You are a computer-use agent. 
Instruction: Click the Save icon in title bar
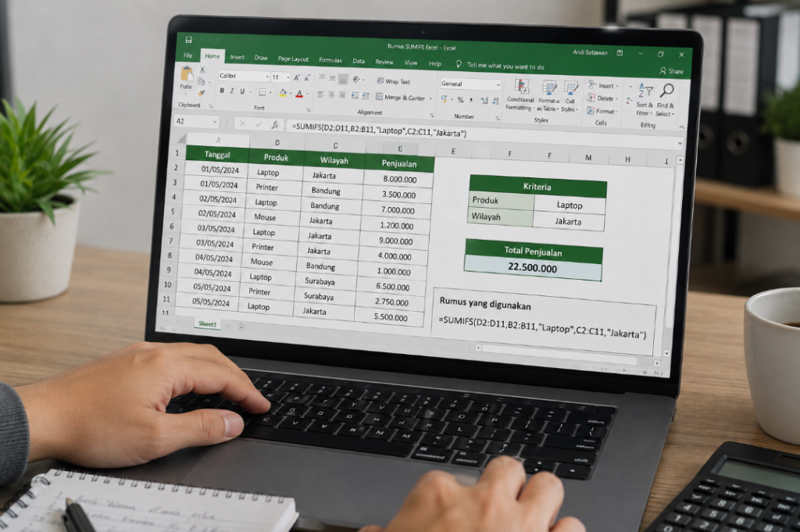point(189,40)
